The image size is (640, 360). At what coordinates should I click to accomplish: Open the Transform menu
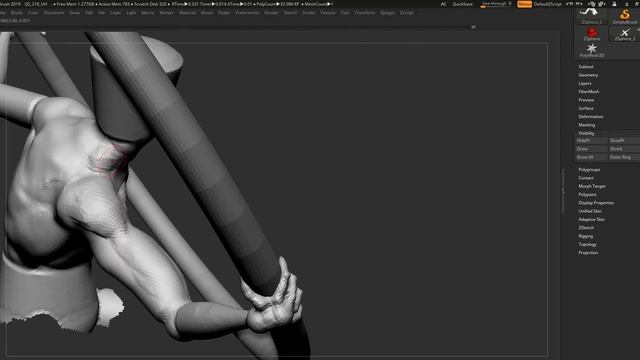tap(364, 13)
